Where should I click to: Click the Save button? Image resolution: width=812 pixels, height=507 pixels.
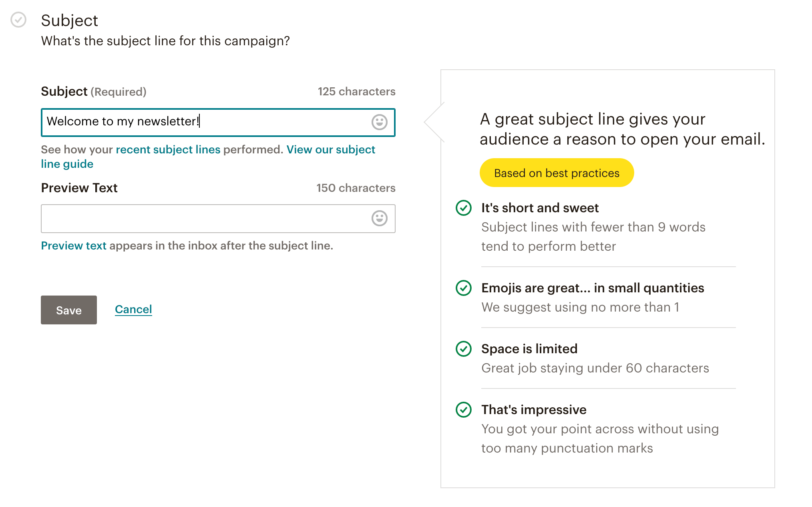69,310
